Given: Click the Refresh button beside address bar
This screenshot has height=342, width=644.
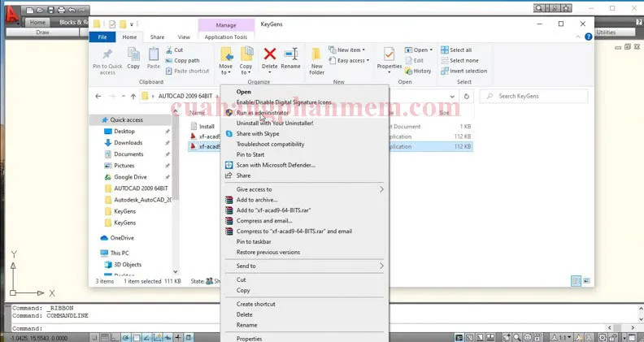Looking at the screenshot, I should (x=467, y=96).
